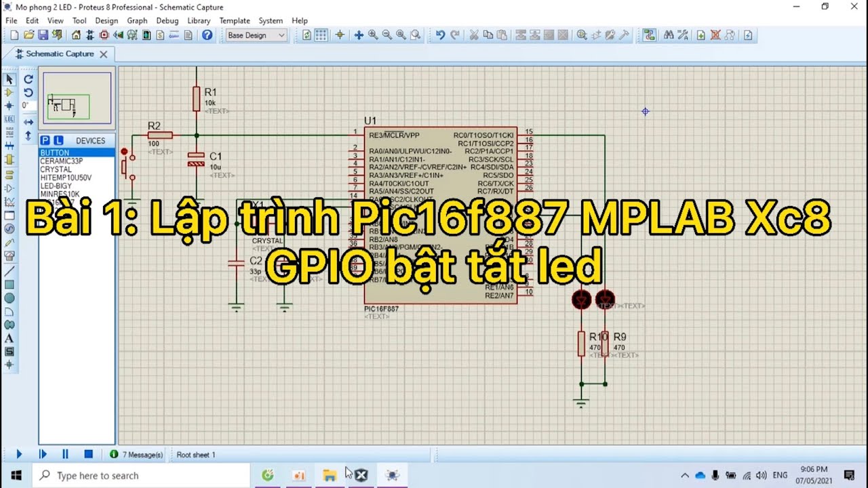Flip horizontally with the X-mirror button
The width and height of the screenshot is (868, 488).
point(28,122)
